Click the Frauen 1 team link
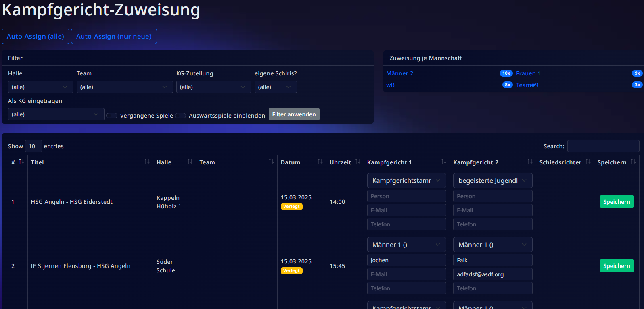This screenshot has width=644, height=309. [x=528, y=73]
